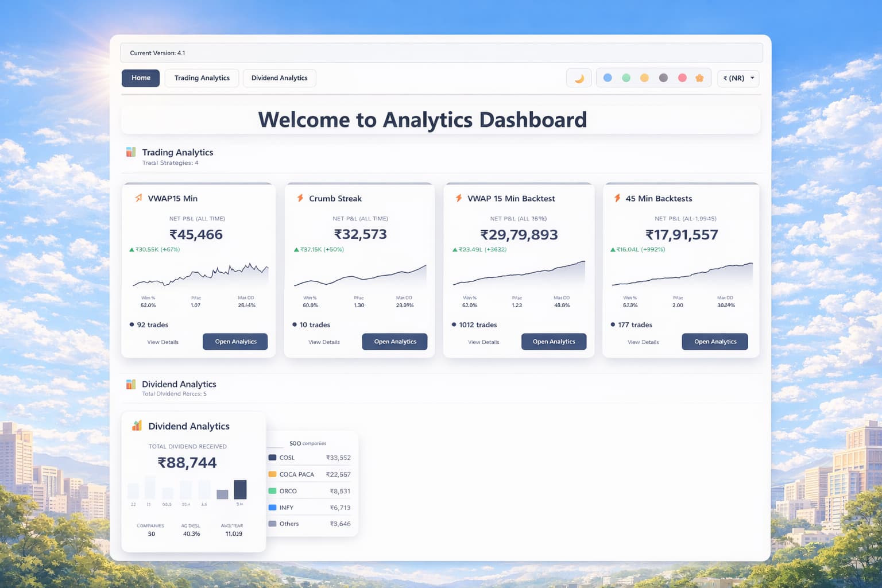This screenshot has width=882, height=588.
Task: Select the orange flower theme icon
Action: 699,78
